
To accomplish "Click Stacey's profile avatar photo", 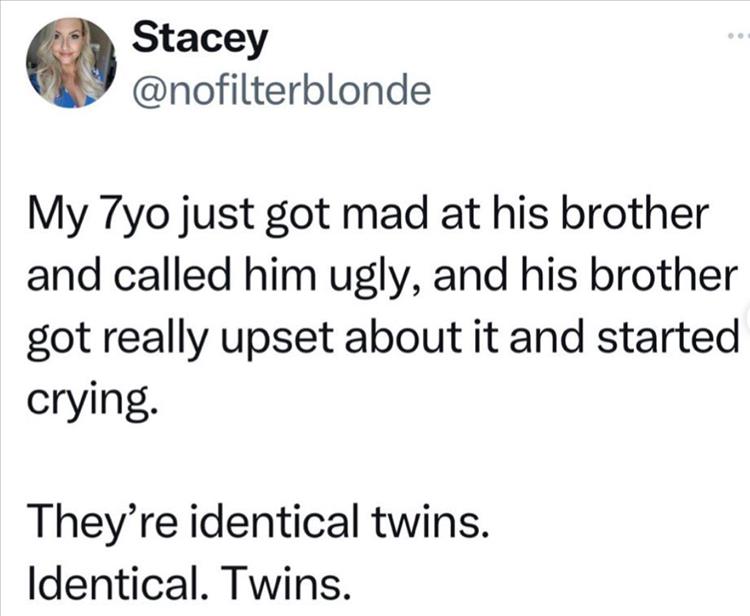I will (x=72, y=64).
